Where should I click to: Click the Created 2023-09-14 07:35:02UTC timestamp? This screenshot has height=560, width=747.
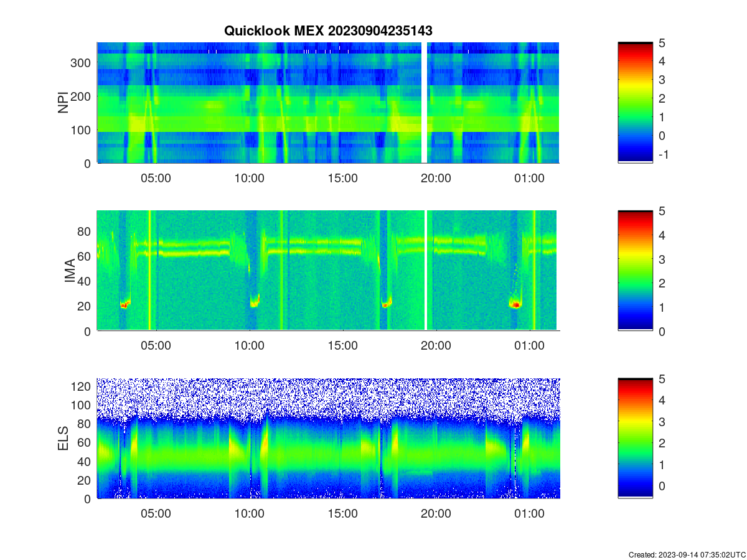point(686,554)
